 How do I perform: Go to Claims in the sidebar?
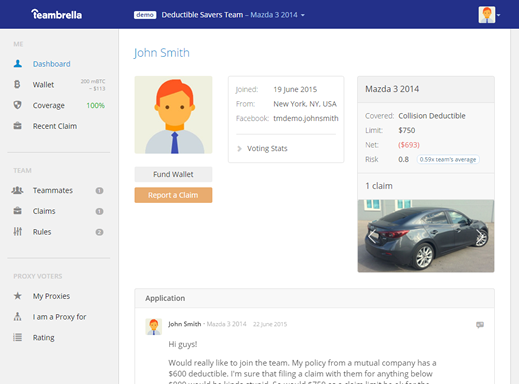[x=44, y=211]
